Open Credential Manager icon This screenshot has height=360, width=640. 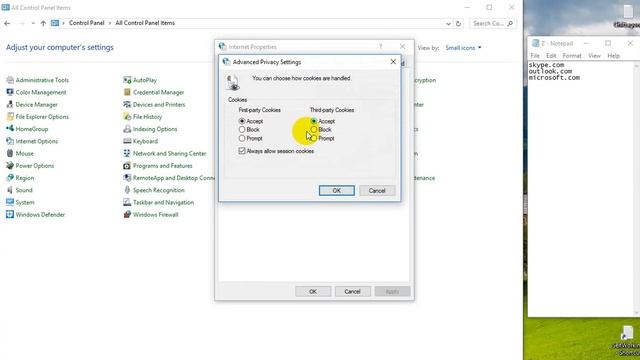click(x=127, y=92)
